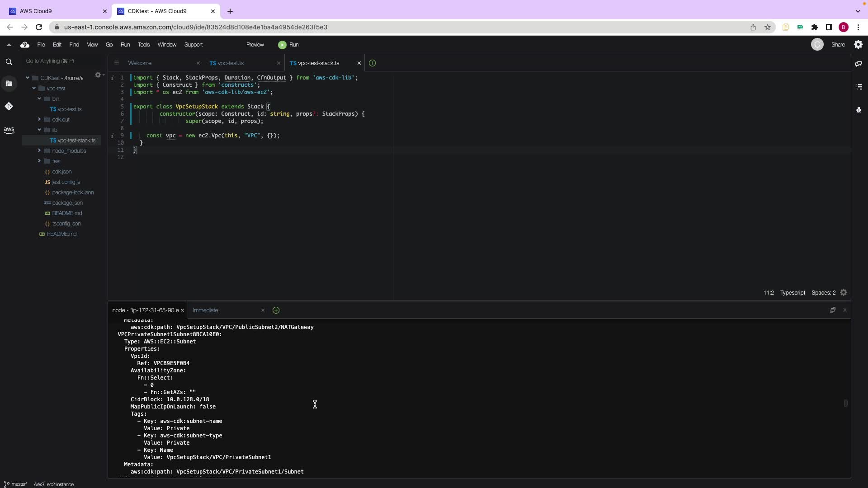The image size is (868, 488).
Task: Switch to the vpc-test.ts editor tab
Action: (231, 63)
